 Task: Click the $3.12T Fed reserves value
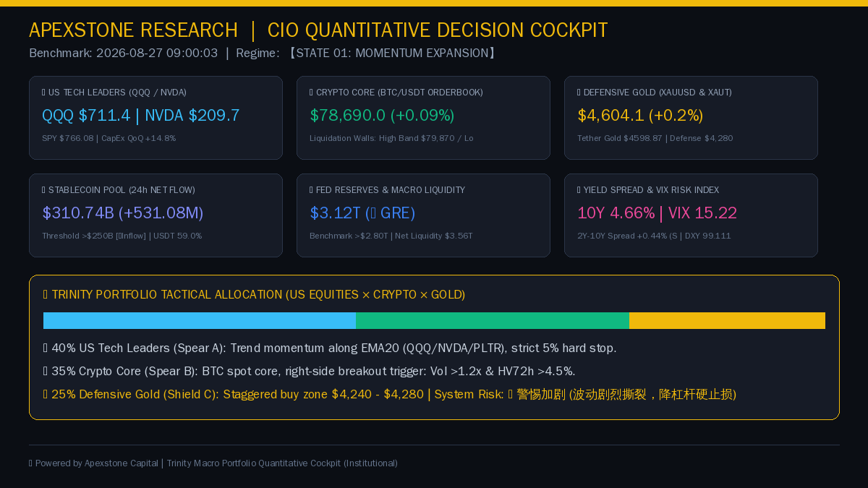click(x=362, y=213)
